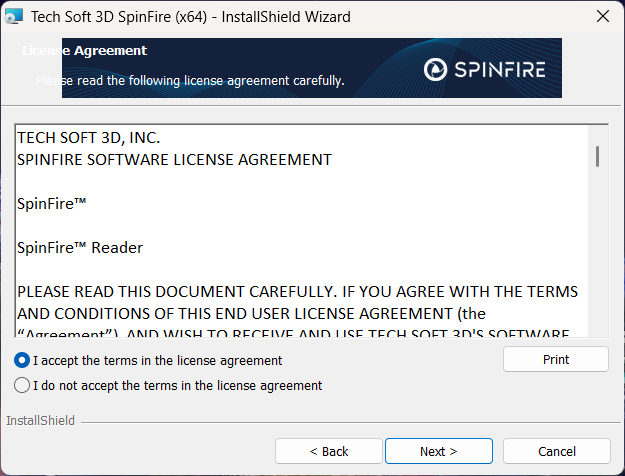Print the license agreement
The width and height of the screenshot is (625, 476).
click(555, 359)
